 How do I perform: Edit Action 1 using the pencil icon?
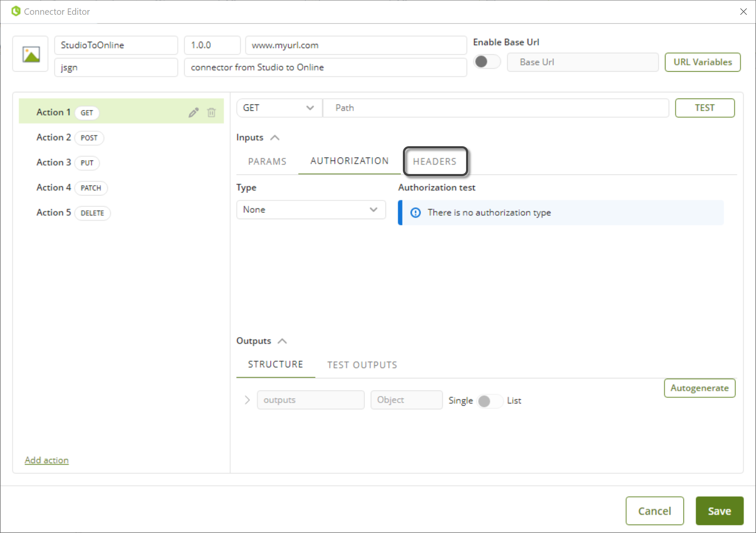pyautogui.click(x=193, y=112)
